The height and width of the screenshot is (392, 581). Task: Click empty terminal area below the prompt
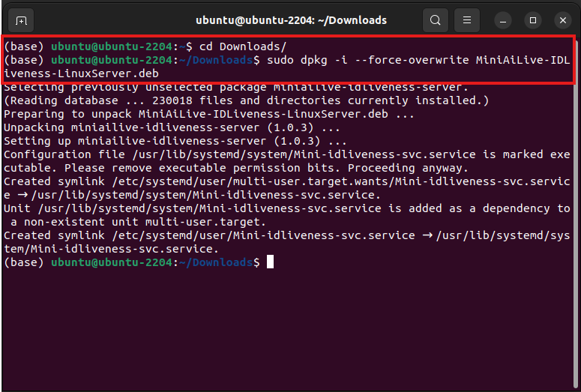291,330
